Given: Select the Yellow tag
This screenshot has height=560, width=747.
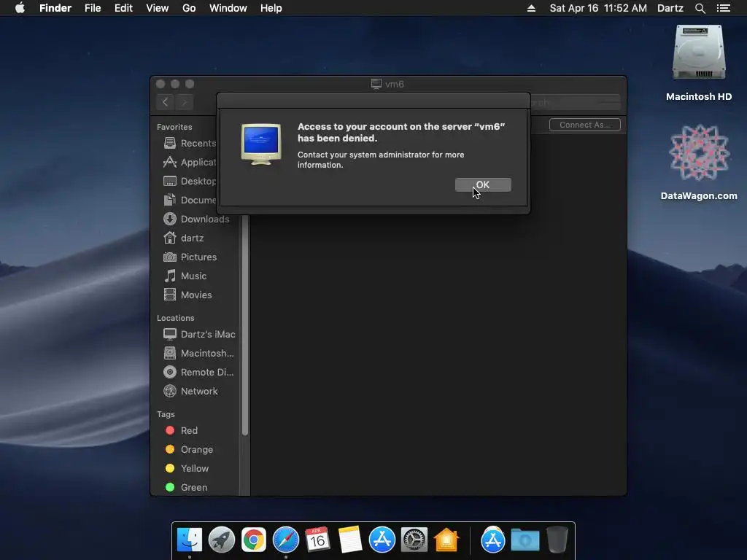Looking at the screenshot, I should (x=187, y=469).
